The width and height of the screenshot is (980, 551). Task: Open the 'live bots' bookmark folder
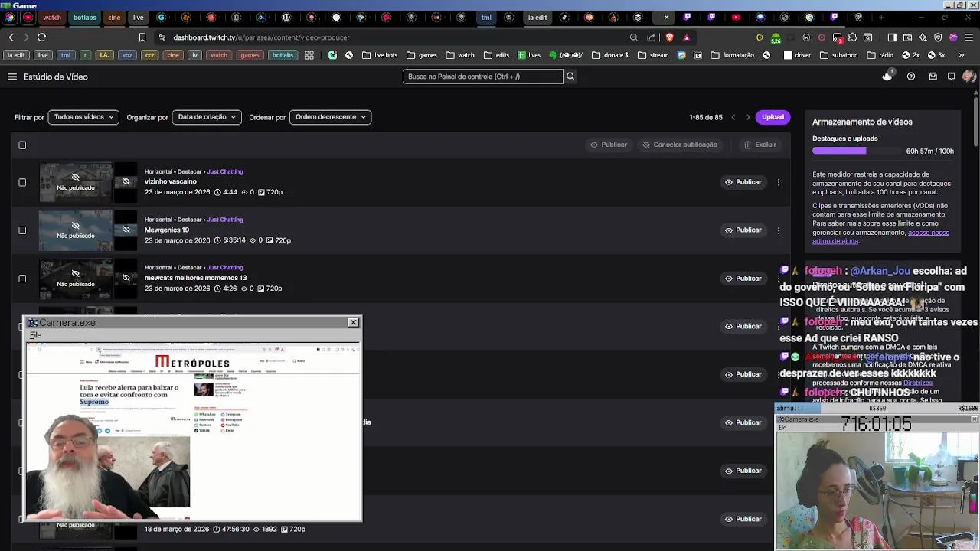pyautogui.click(x=380, y=55)
